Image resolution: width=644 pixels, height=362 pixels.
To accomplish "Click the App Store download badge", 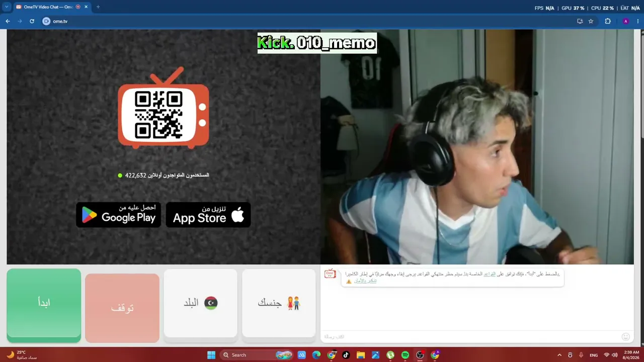I will point(208,215).
